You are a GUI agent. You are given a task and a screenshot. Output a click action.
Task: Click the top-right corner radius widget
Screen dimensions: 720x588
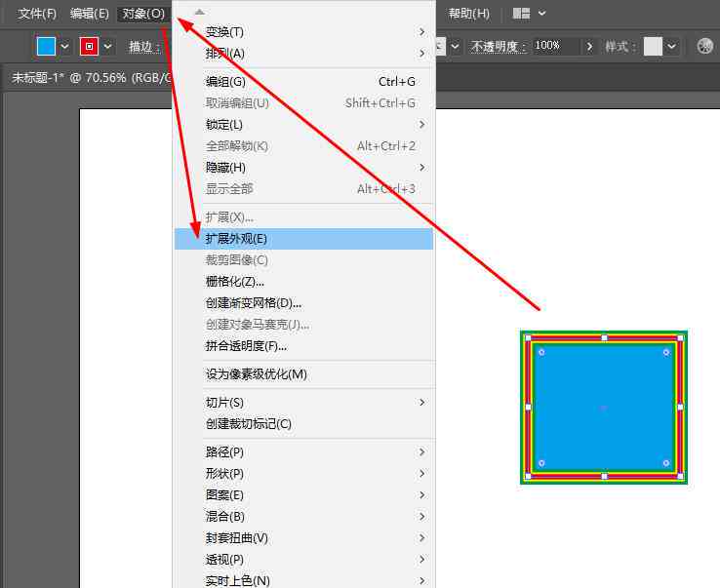pyautogui.click(x=666, y=353)
